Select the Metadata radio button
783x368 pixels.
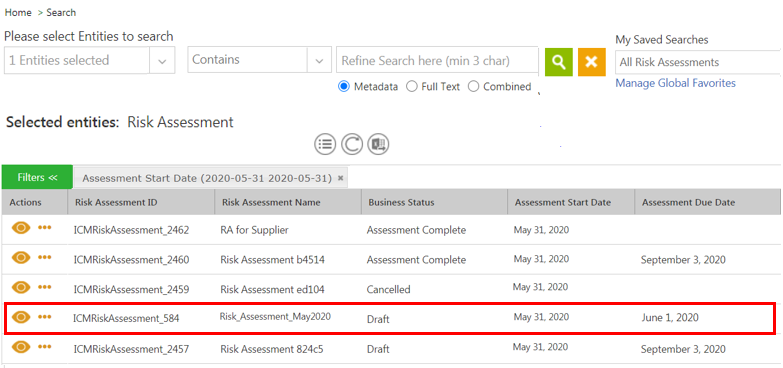tap(343, 86)
